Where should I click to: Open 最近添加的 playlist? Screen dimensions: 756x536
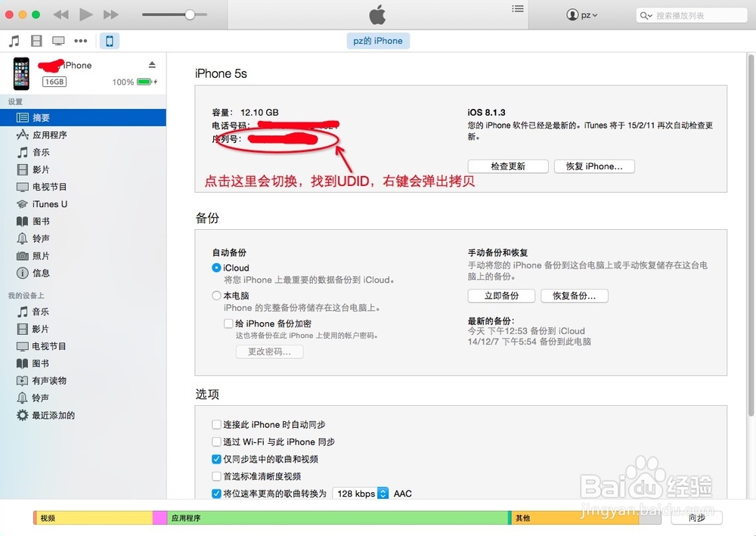pyautogui.click(x=83, y=416)
